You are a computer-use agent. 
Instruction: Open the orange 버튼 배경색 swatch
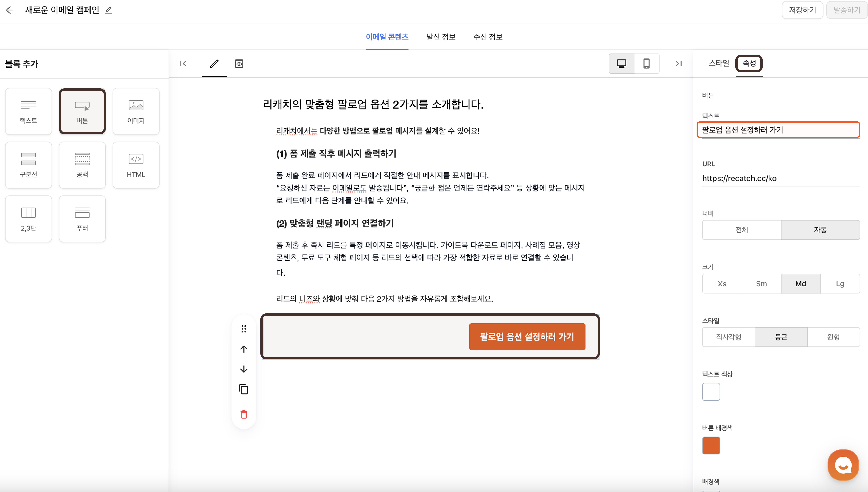[711, 445]
